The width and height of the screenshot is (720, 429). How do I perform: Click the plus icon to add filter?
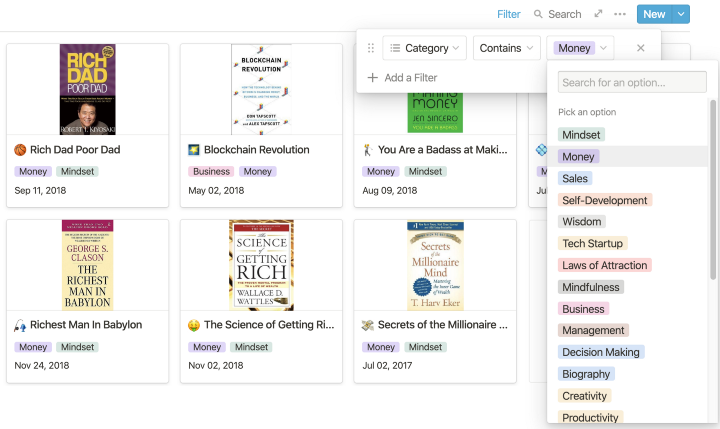(x=373, y=78)
